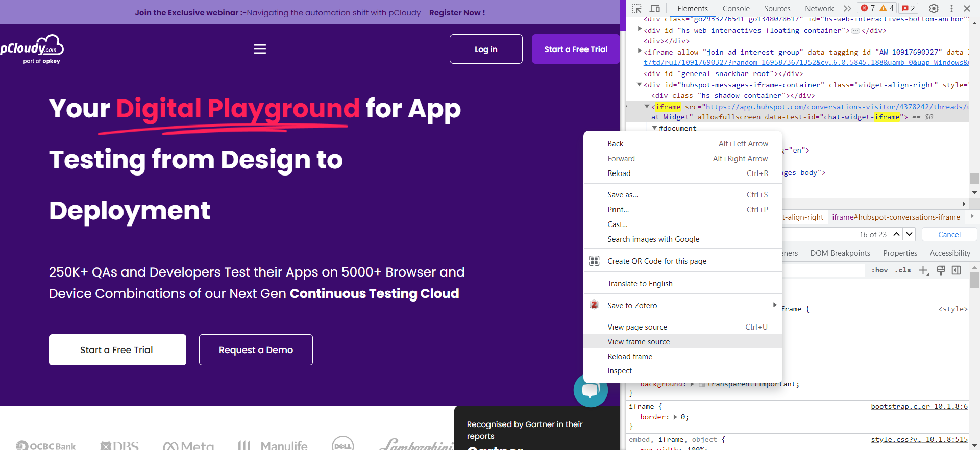Click Cancel in the DevTools search bar
This screenshot has height=450, width=980.
pyautogui.click(x=949, y=234)
